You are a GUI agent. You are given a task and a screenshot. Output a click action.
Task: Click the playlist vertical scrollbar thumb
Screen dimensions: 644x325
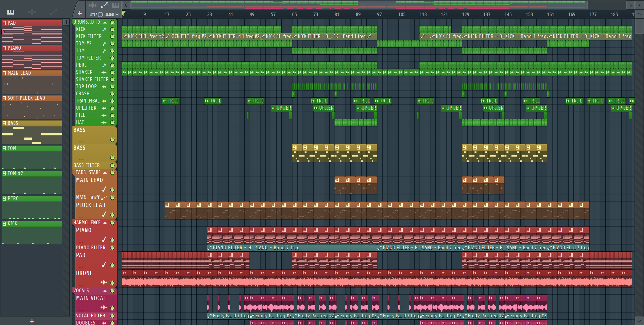tap(639, 26)
